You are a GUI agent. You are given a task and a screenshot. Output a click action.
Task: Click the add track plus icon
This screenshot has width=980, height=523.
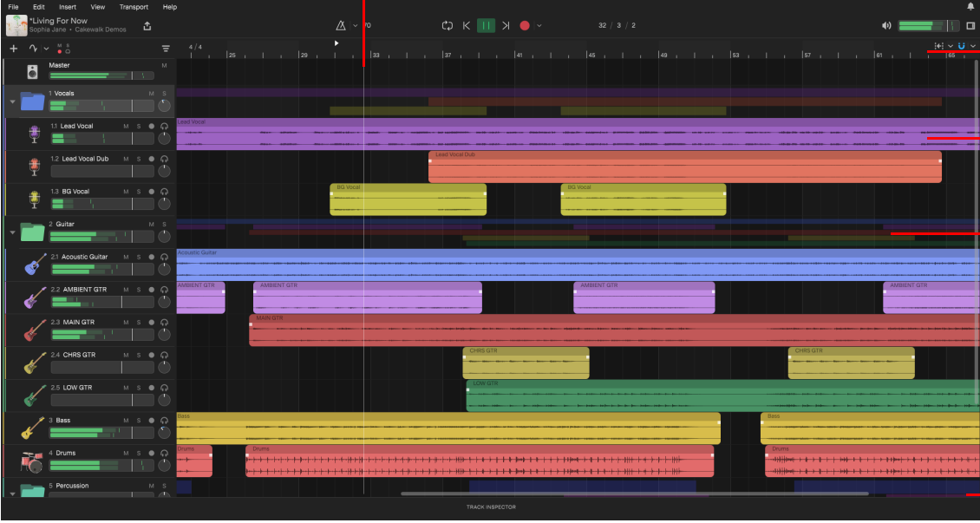click(14, 48)
